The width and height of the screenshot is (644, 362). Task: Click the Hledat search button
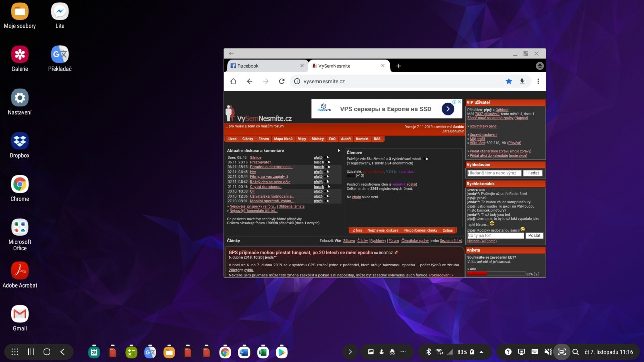[x=533, y=173]
